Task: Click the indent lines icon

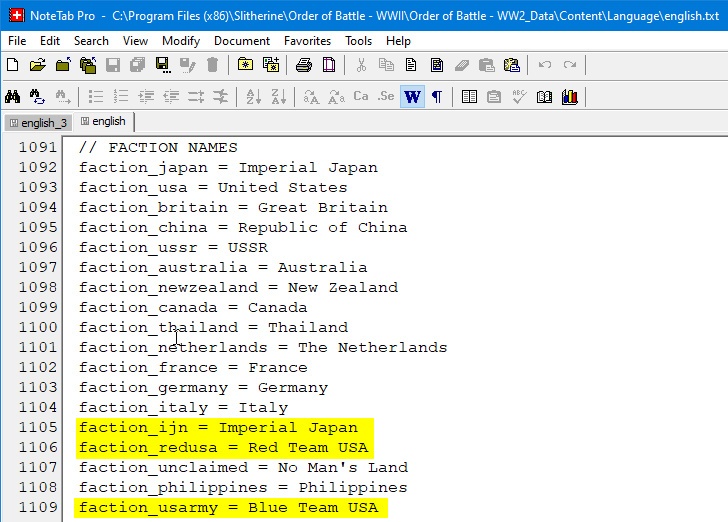Action: click(146, 97)
